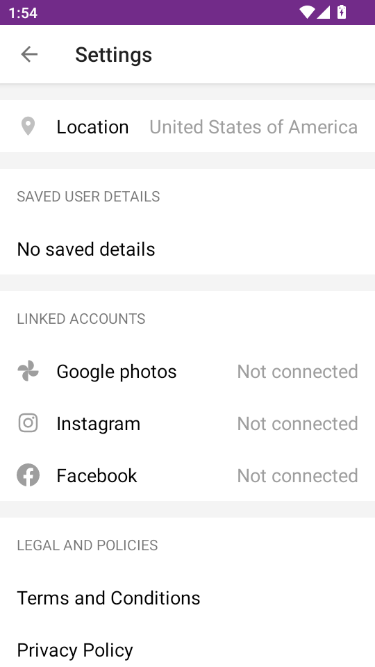
Task: Tap Not connected next to Facebook
Action: coord(297,475)
